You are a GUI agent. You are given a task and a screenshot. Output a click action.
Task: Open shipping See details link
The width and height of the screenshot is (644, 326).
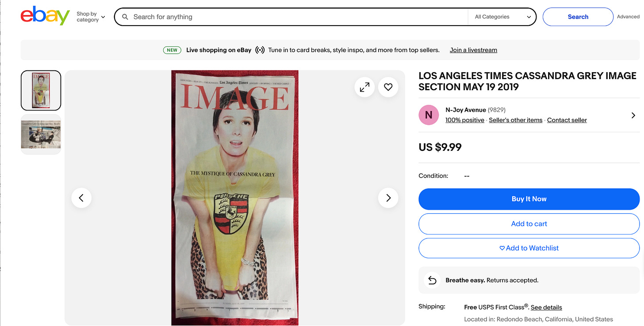[546, 307]
